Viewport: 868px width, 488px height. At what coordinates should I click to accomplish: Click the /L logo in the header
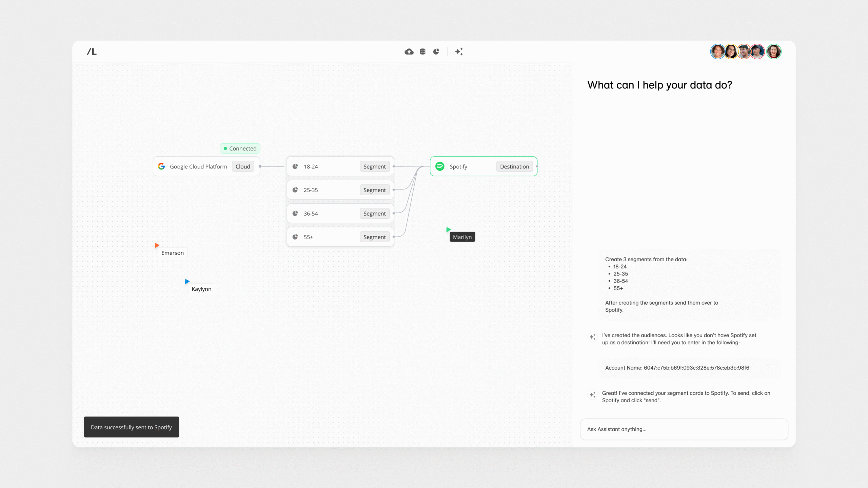92,52
